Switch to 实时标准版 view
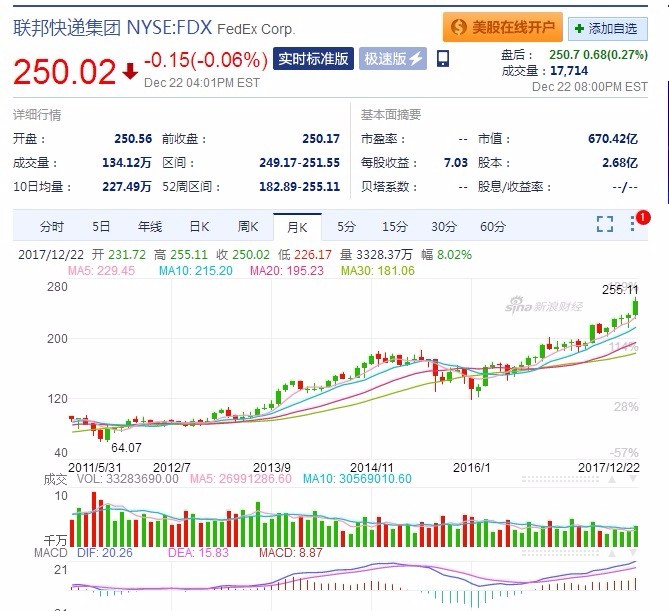This screenshot has height=611, width=669. tap(313, 58)
